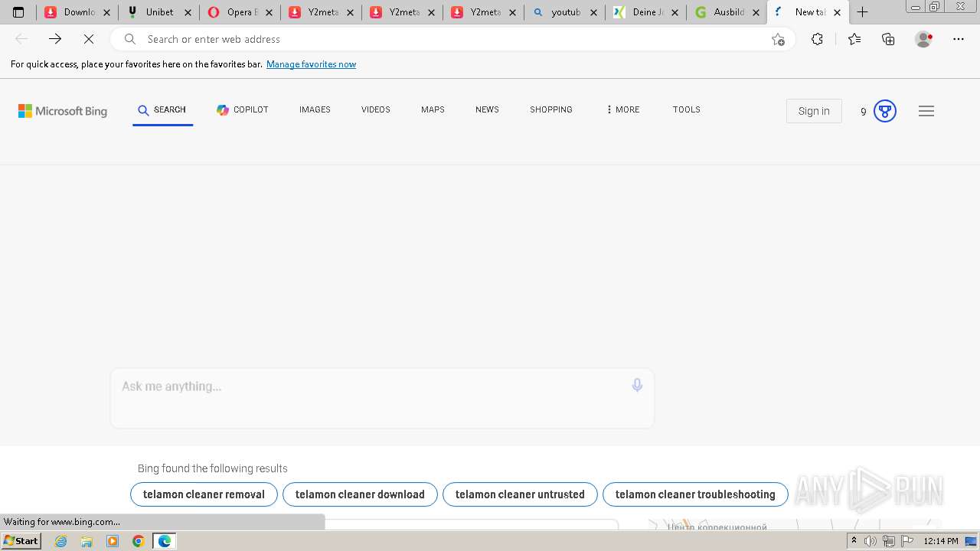Viewport: 980px width, 551px height.
Task: Go to Microsoft Bing home logo
Action: click(x=63, y=111)
